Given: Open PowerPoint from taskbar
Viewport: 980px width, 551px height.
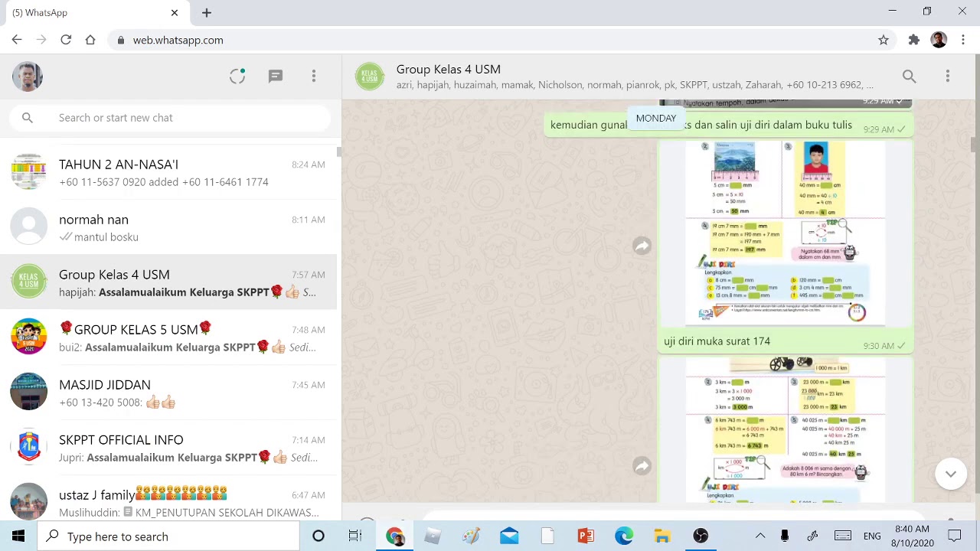Looking at the screenshot, I should (x=586, y=536).
